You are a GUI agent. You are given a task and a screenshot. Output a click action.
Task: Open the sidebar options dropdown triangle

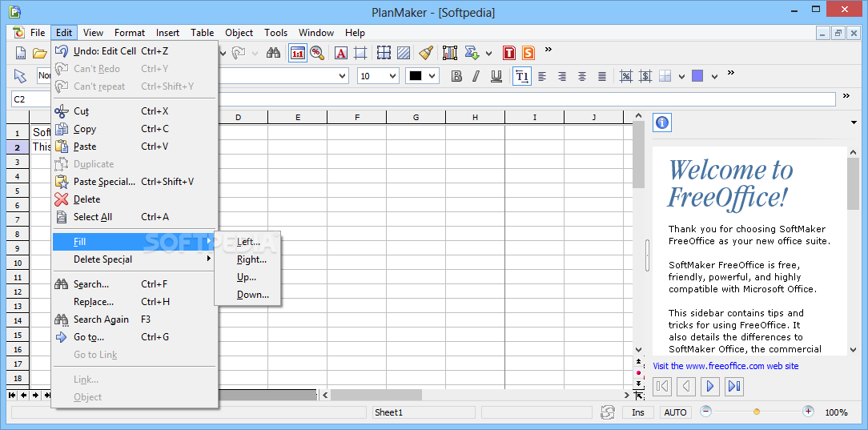coord(854,123)
